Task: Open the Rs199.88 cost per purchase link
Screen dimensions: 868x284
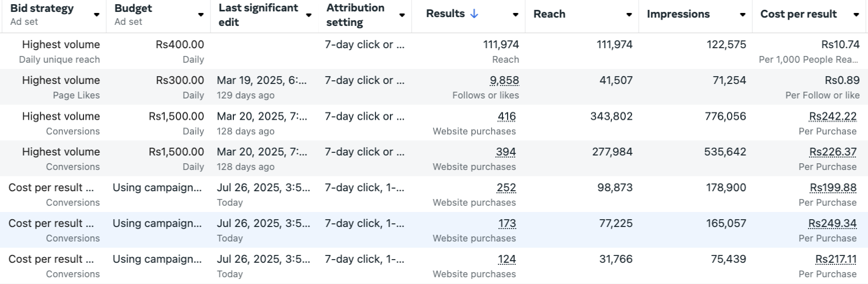Action: (x=833, y=188)
